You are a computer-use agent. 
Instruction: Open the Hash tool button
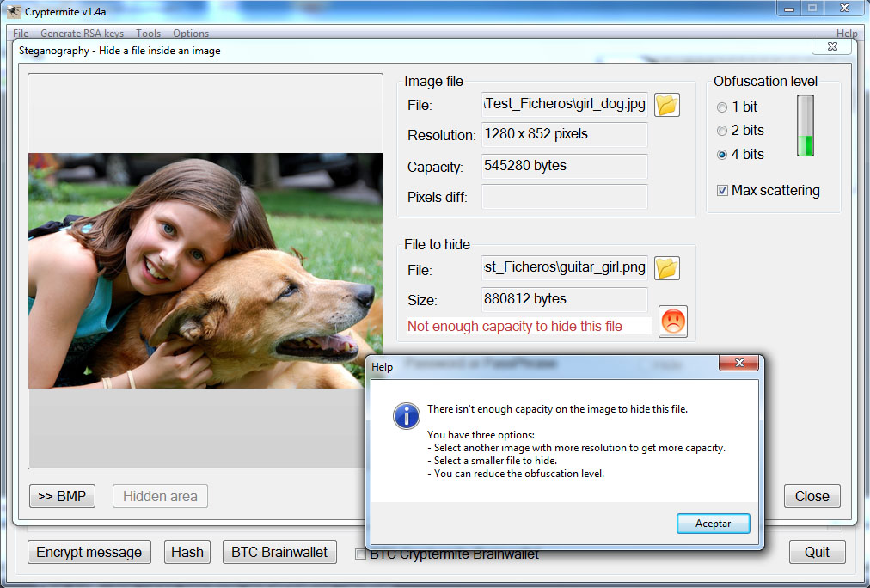tap(187, 552)
